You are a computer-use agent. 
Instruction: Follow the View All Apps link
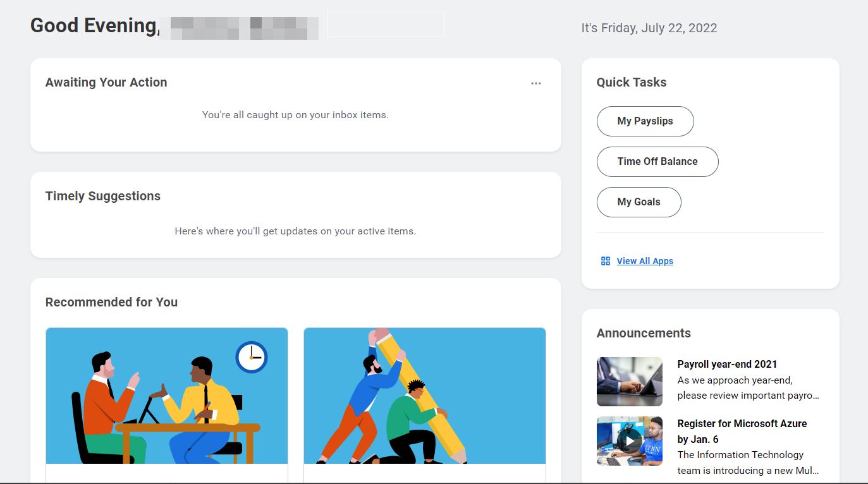[645, 261]
